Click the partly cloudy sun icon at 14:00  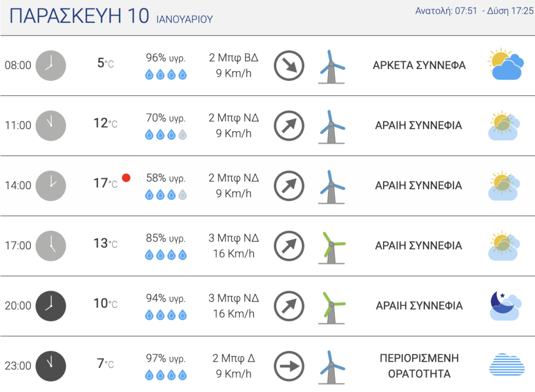pyautogui.click(x=504, y=186)
